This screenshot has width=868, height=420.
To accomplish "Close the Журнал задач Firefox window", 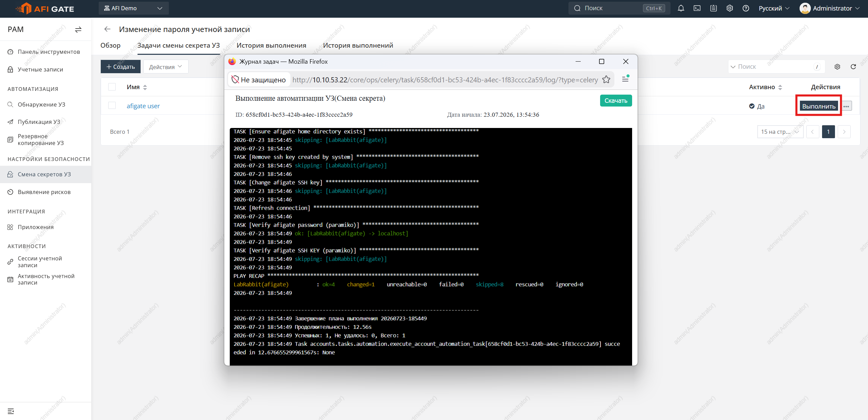I will pos(626,61).
